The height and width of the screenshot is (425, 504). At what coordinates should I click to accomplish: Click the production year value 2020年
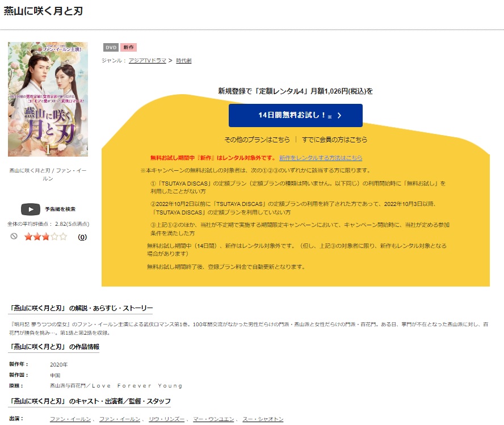(x=59, y=365)
